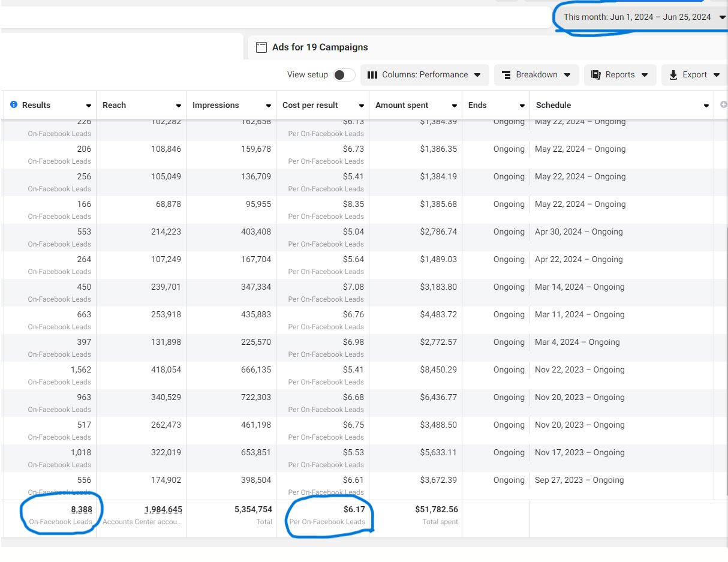This screenshot has width=728, height=562.
Task: Expand the Schedule column header arrow
Action: point(706,106)
